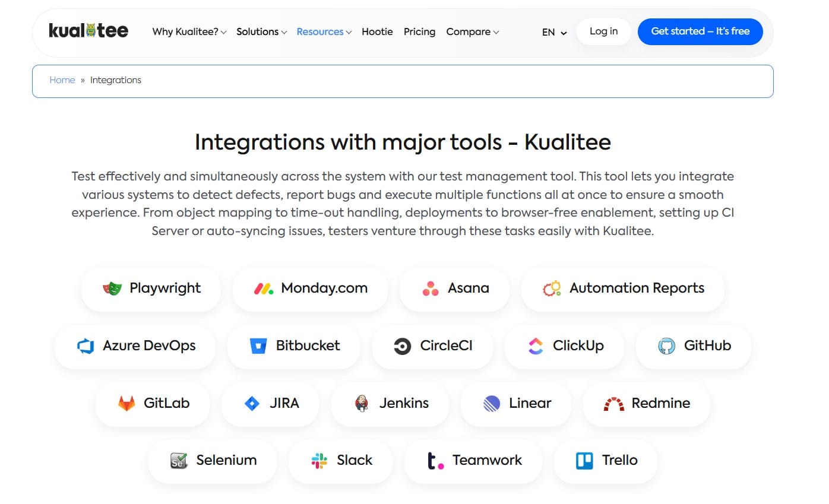Open the Monday.com text label
The height and width of the screenshot is (504, 829).
324,289
